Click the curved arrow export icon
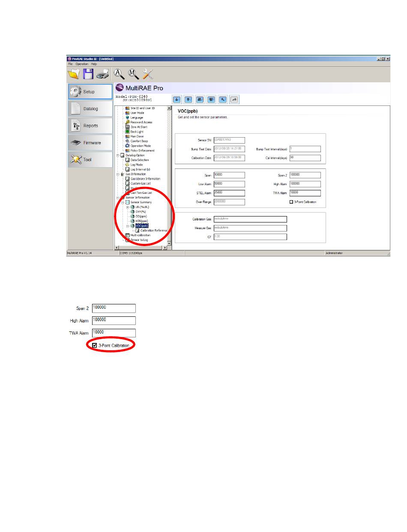The width and height of the screenshot is (407, 532). (234, 99)
